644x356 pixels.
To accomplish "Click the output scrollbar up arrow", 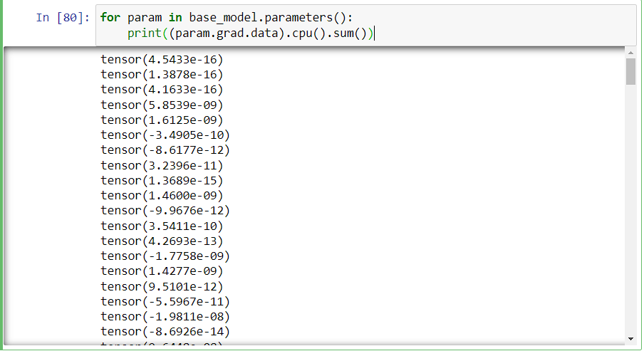I will pos(630,53).
